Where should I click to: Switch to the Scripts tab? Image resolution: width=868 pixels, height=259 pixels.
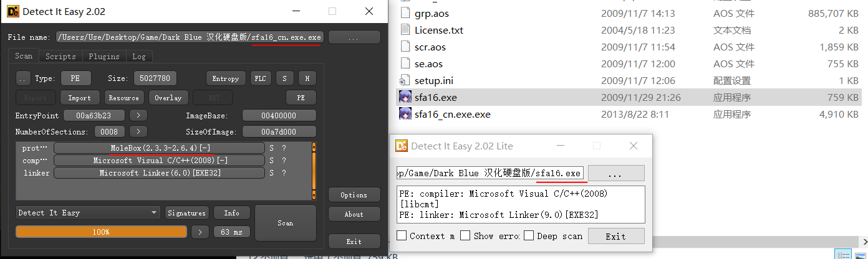(x=60, y=57)
